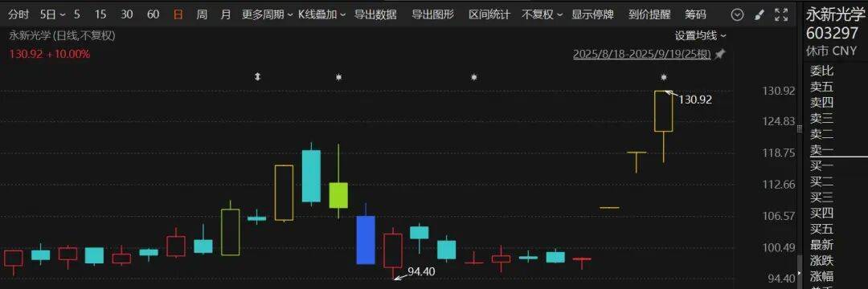
Task: Select the brush drawing tool icon
Action: [x=759, y=15]
